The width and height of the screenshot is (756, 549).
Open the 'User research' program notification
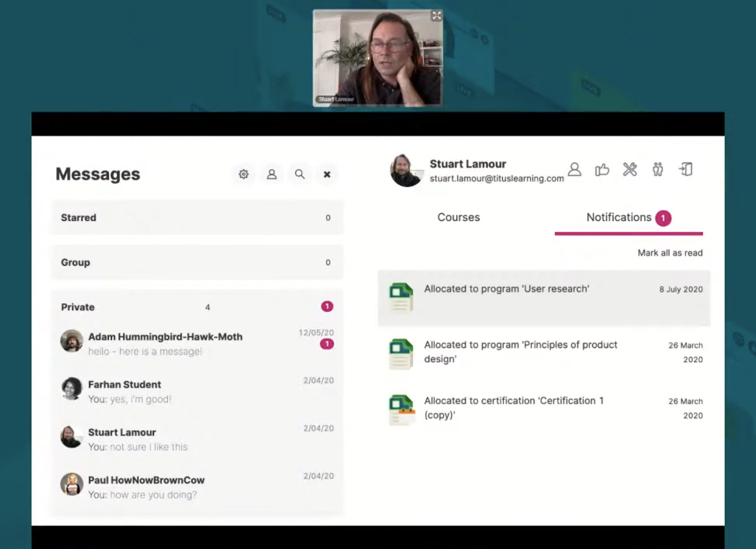(x=544, y=298)
